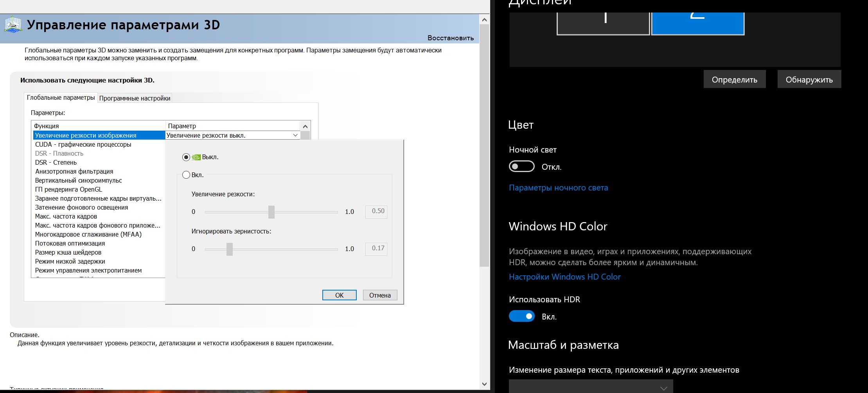Open the text scaling size dropdown
The height and width of the screenshot is (393, 868).
(x=591, y=387)
